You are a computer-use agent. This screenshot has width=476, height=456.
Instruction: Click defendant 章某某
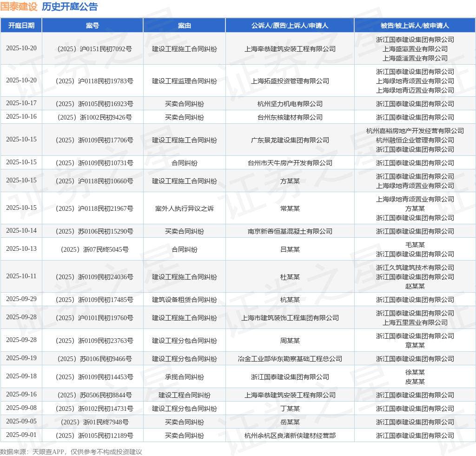(415, 345)
